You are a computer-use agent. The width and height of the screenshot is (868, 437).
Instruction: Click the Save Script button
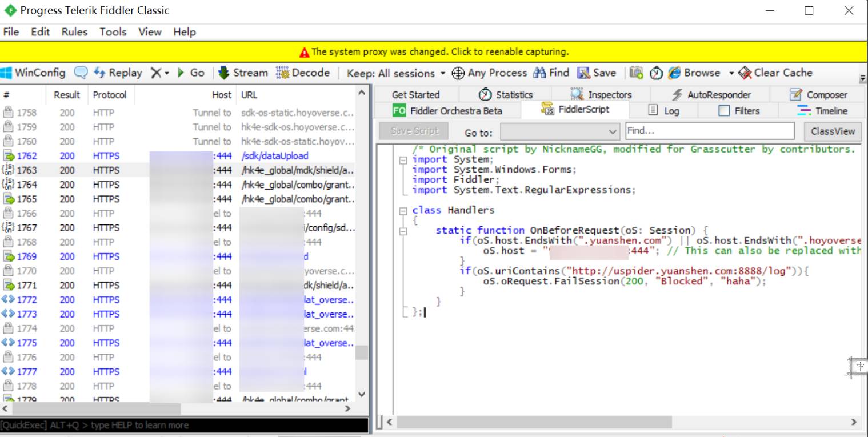[x=415, y=131]
